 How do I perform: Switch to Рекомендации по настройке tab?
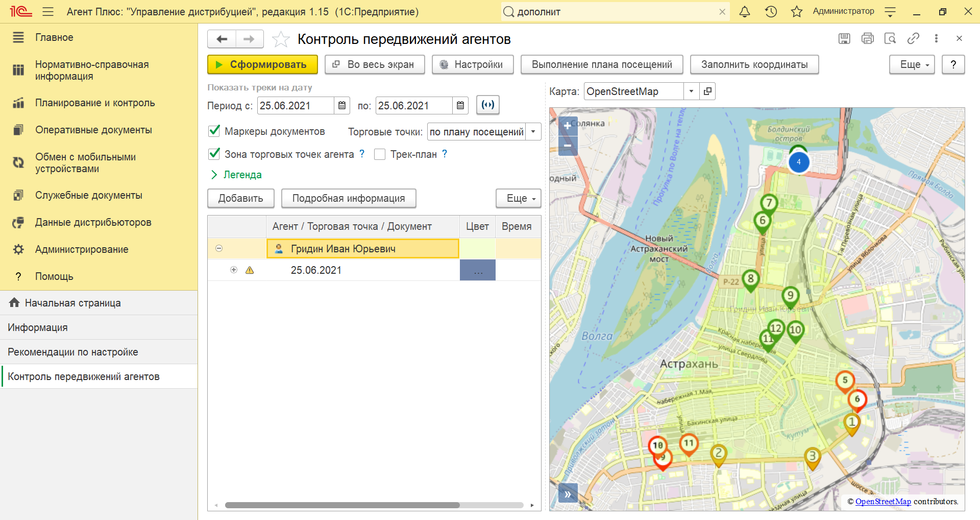point(99,352)
